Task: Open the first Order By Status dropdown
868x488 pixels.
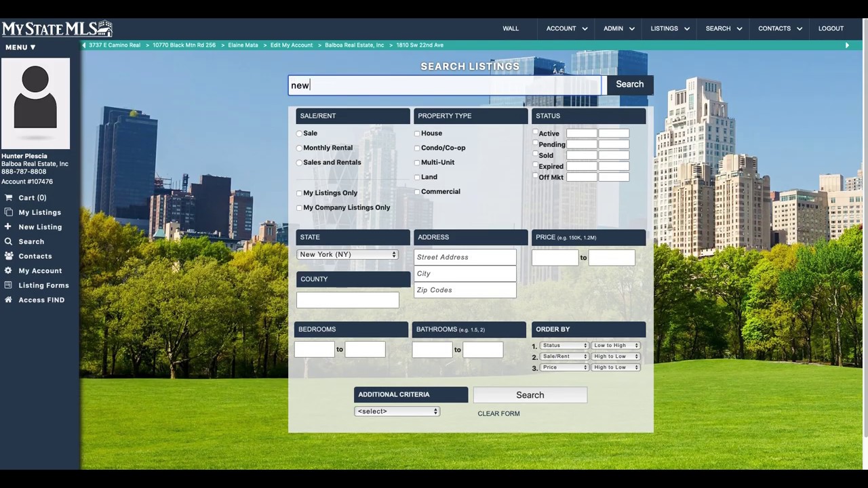Action: [564, 346]
